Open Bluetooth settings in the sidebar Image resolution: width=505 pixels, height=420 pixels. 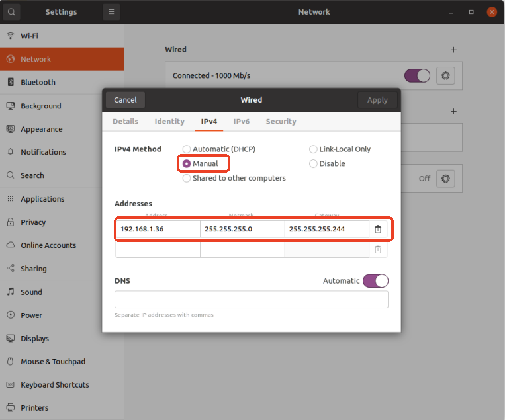(x=38, y=82)
